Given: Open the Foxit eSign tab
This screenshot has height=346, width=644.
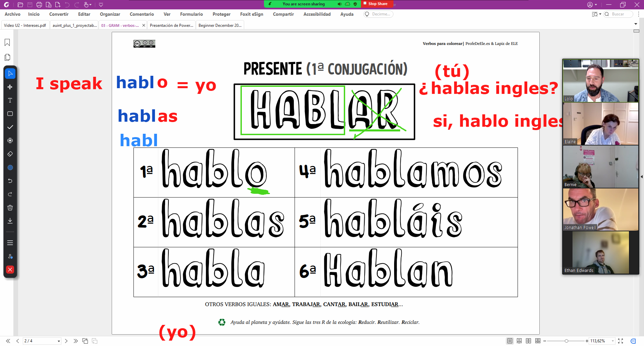Looking at the screenshot, I should coord(252,14).
